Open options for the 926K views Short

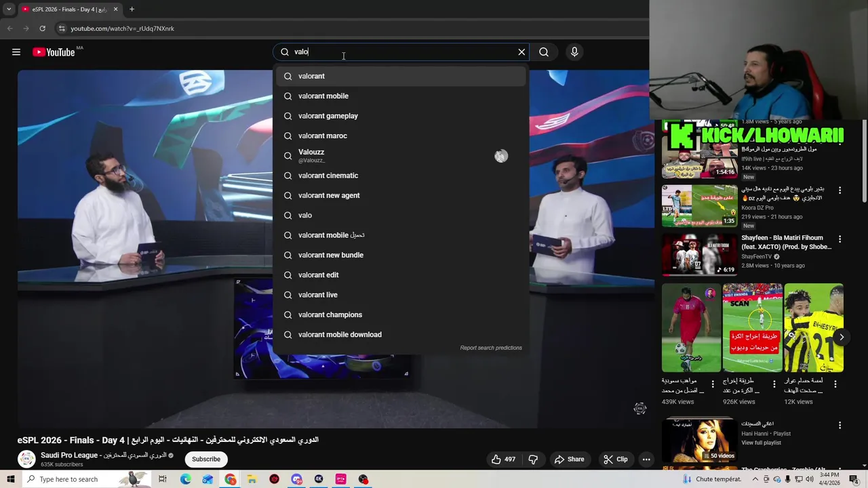774,384
